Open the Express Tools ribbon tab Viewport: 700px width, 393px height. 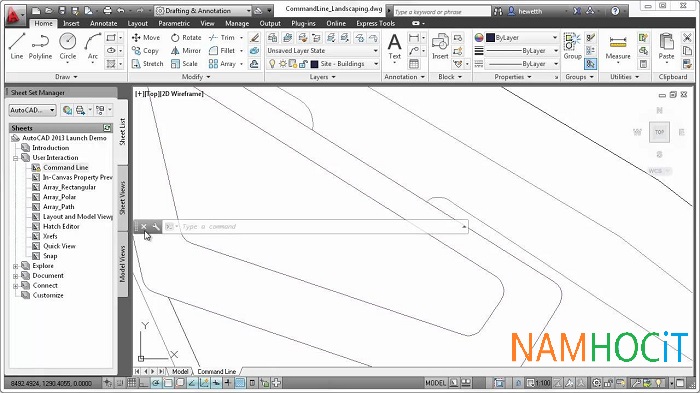375,23
